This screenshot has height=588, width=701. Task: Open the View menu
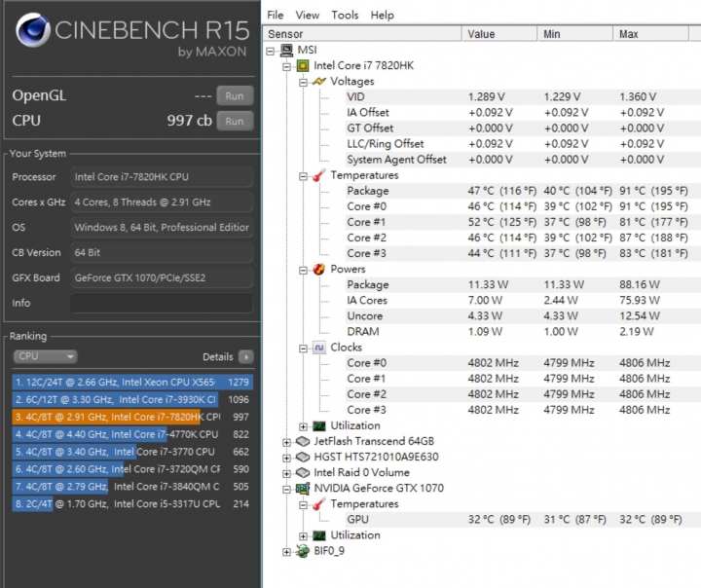point(307,16)
